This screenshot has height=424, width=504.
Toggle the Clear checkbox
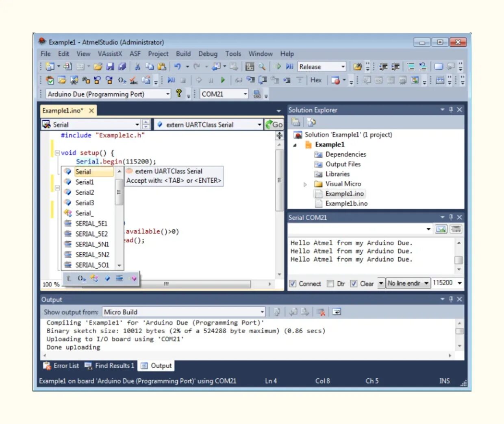(354, 284)
